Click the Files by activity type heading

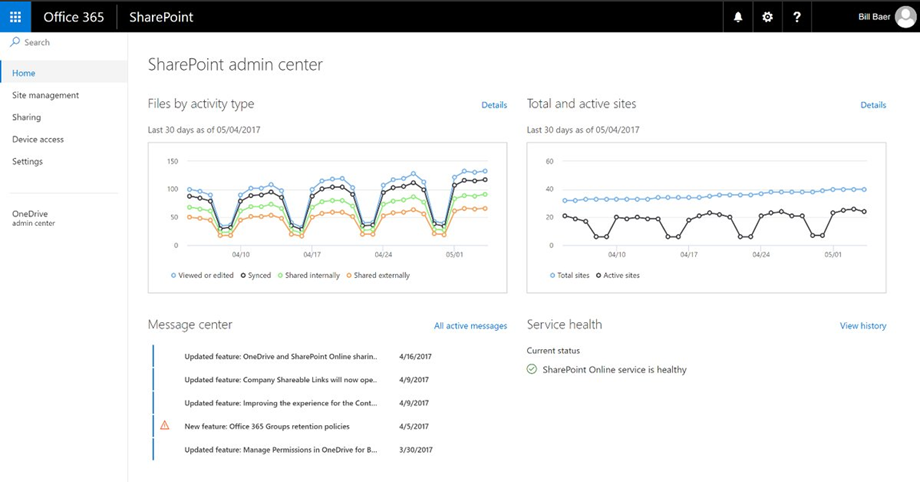click(x=201, y=104)
